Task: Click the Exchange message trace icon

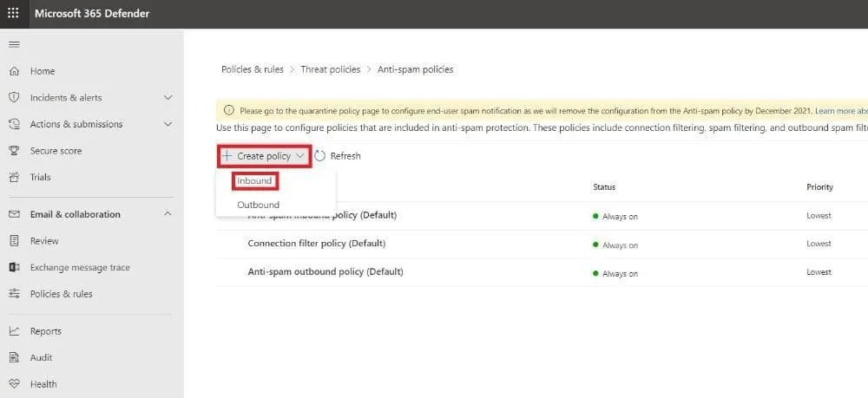Action: (14, 268)
